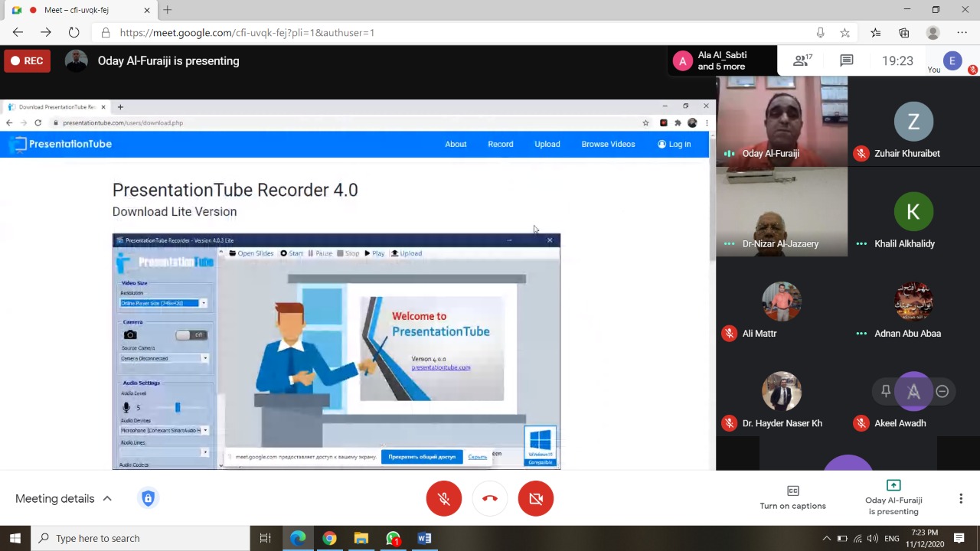Open the Source Camera dropdown
980x551 pixels.
coord(164,358)
